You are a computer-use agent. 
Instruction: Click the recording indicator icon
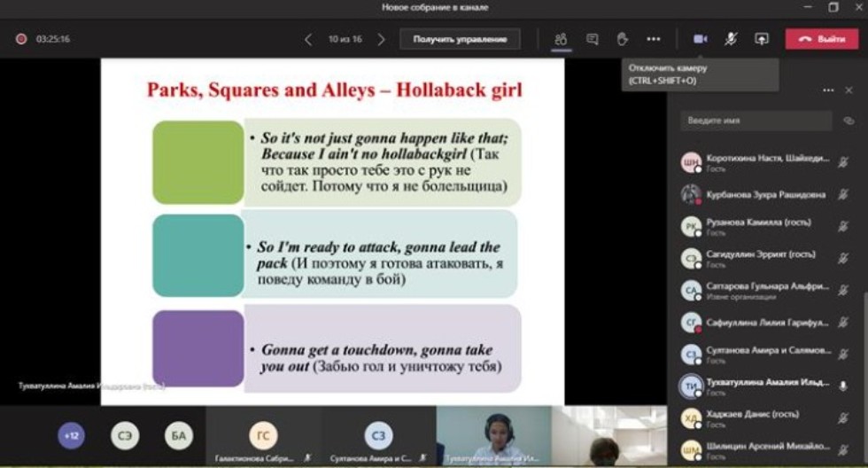[21, 39]
